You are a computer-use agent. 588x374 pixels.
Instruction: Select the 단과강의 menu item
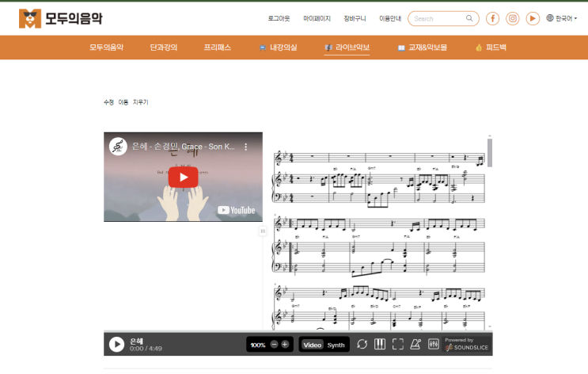coord(164,48)
